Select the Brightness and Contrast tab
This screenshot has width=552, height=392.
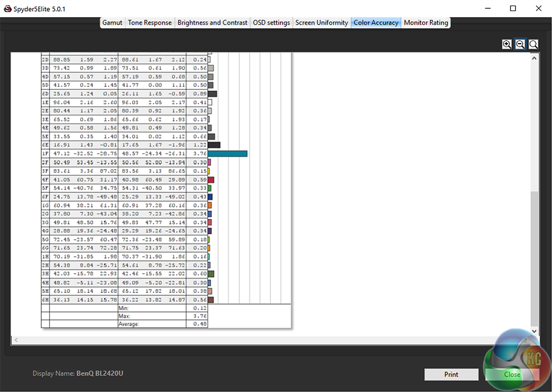pos(212,23)
